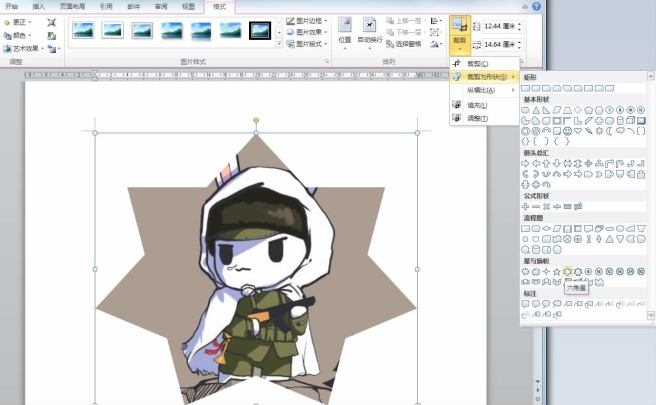
Task: Select the 6-point star crop shape
Action: click(x=567, y=272)
